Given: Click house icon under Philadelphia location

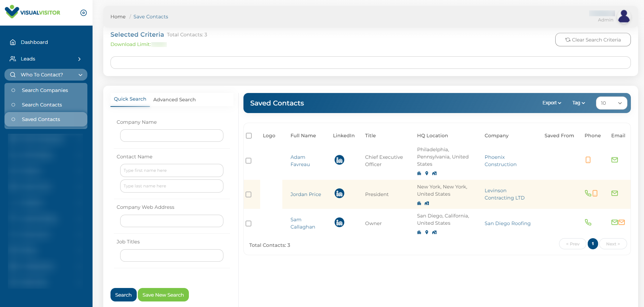Looking at the screenshot, I should [x=434, y=173].
